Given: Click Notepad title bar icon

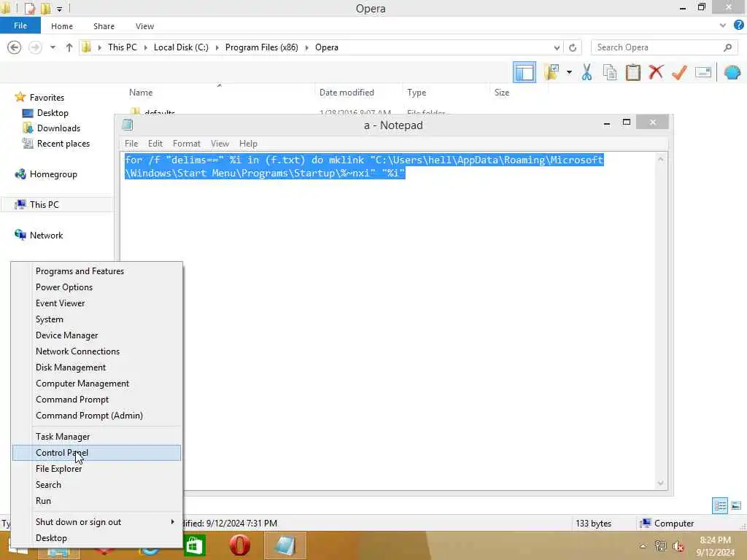Looking at the screenshot, I should click(x=127, y=125).
